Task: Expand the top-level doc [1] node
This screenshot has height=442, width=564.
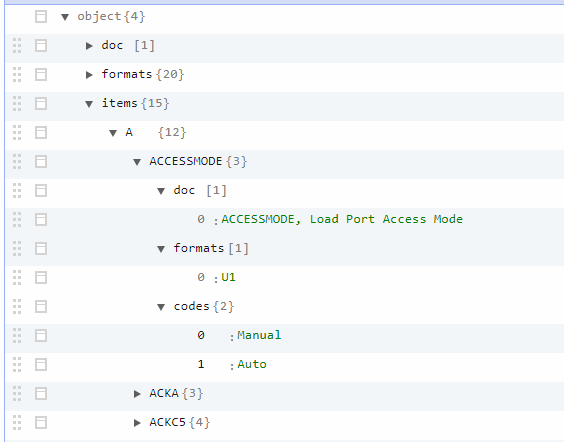Action: point(89,46)
